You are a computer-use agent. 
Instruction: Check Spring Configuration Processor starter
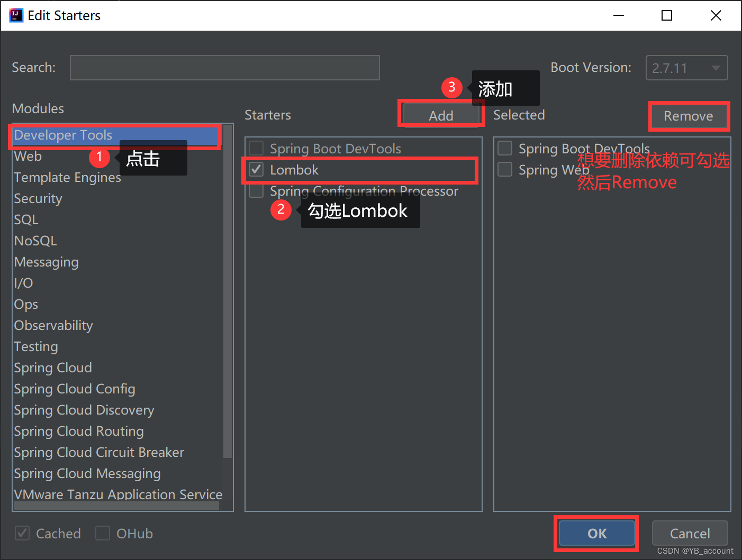click(x=257, y=191)
